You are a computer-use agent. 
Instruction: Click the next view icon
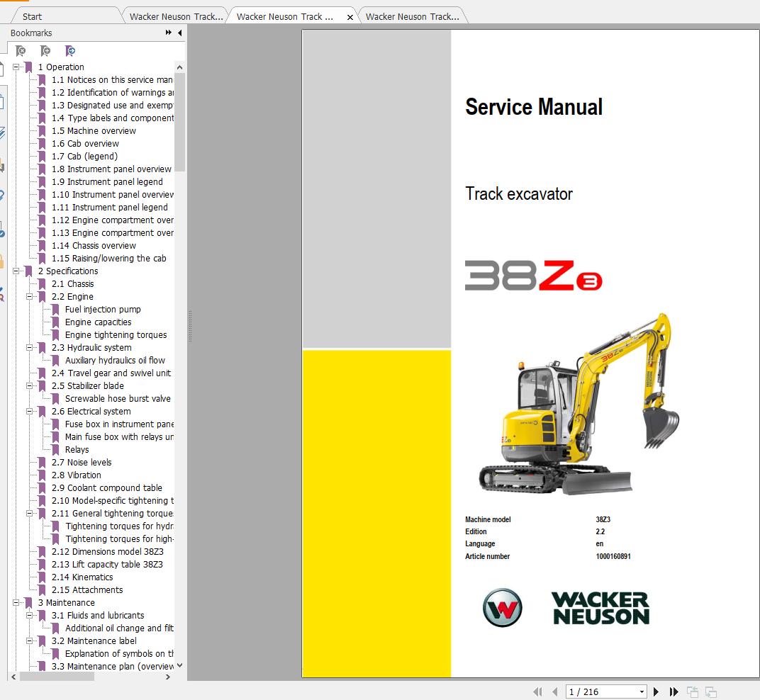pos(711,691)
